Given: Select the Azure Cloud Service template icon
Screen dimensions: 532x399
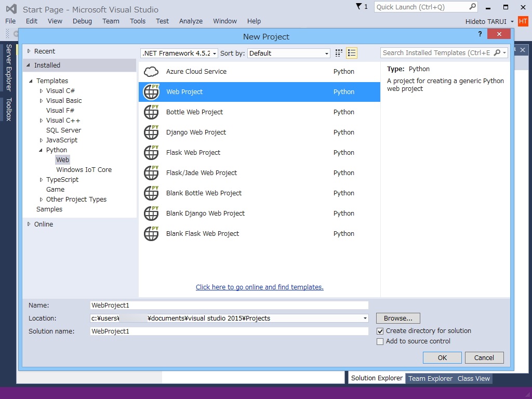Looking at the screenshot, I should point(151,72).
